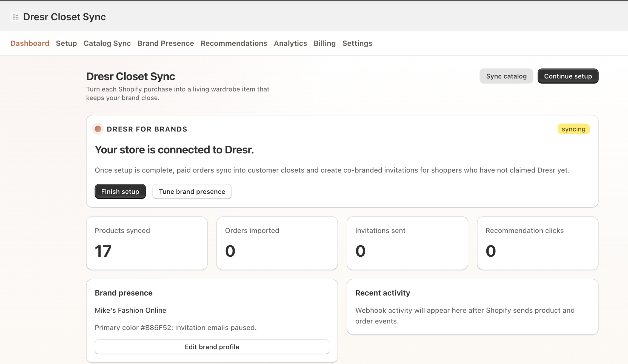628x364 pixels.
Task: Select the Products synced card
Action: pos(147,243)
